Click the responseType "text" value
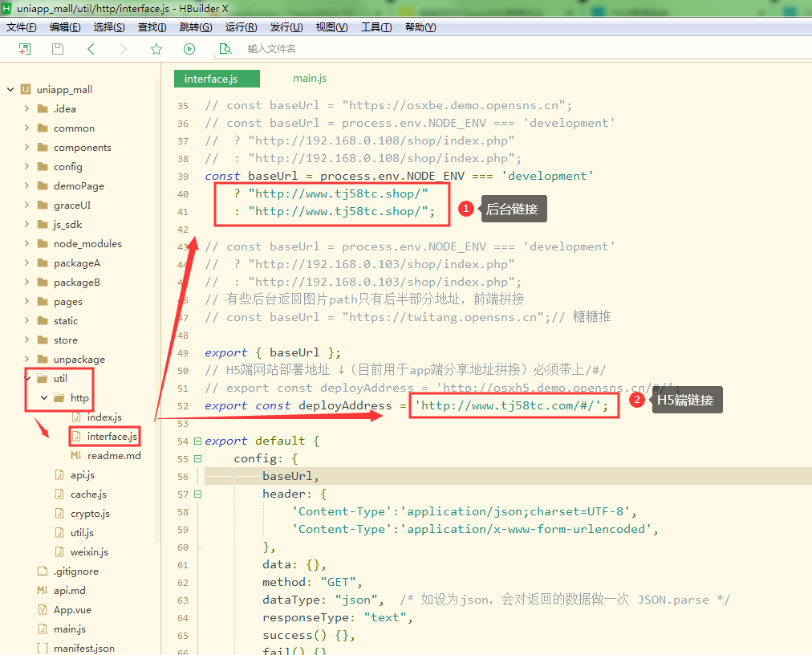 pyautogui.click(x=385, y=617)
